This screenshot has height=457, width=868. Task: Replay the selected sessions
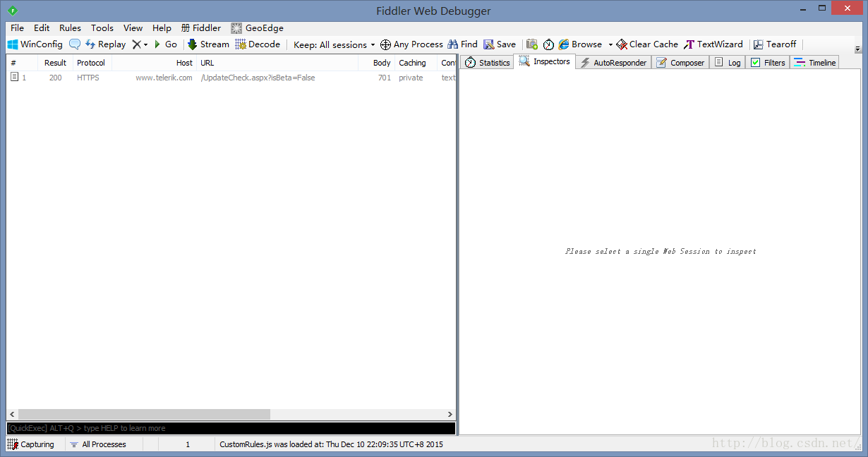pyautogui.click(x=105, y=44)
